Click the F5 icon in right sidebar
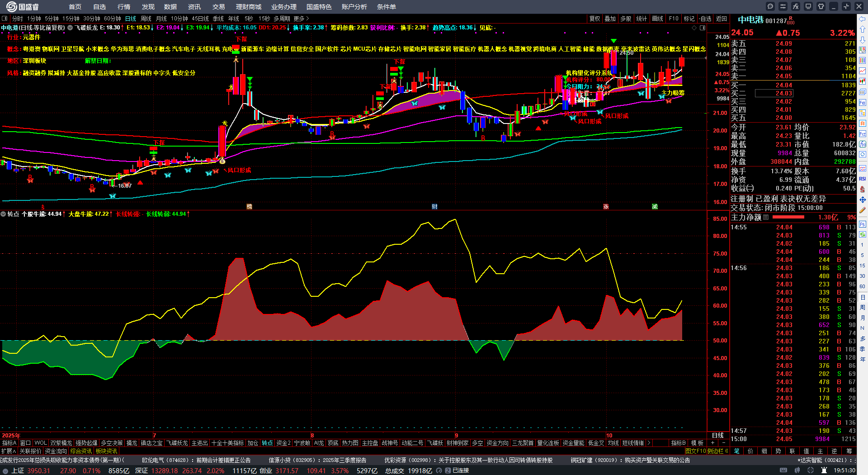The height and width of the screenshot is (475, 868). pos(863,224)
